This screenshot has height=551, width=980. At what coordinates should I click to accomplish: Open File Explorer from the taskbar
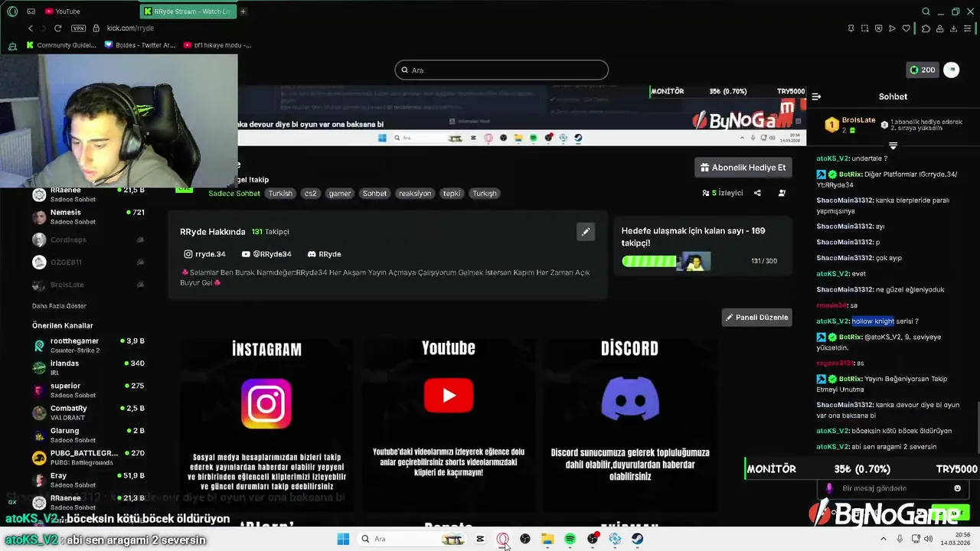(547, 539)
